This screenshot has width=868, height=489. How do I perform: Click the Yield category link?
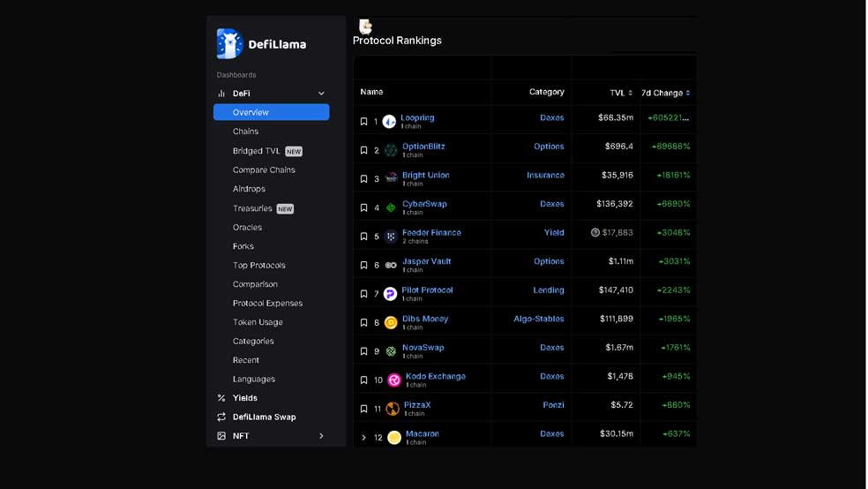(x=554, y=233)
